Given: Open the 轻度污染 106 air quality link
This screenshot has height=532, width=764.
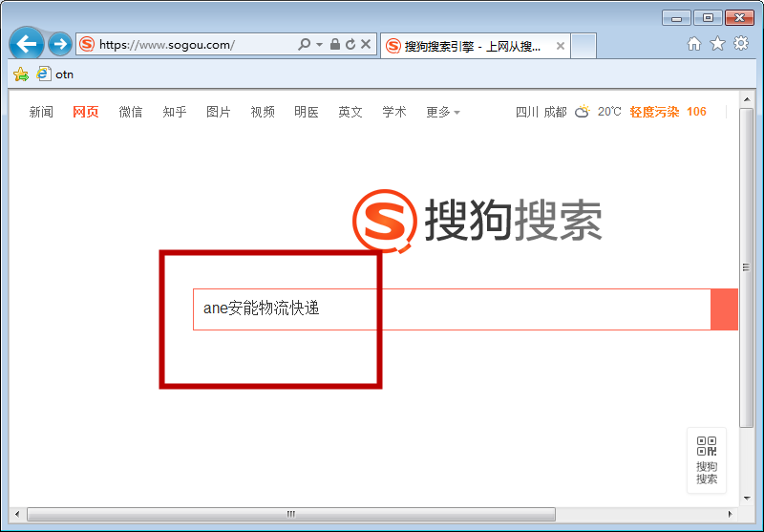Looking at the screenshot, I should coord(668,112).
